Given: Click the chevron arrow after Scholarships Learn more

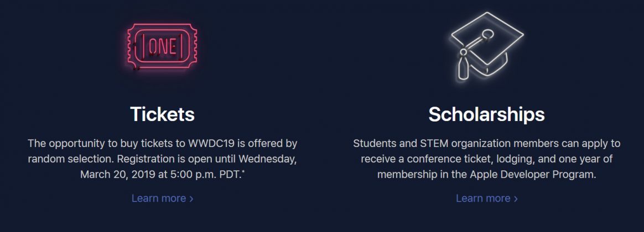Looking at the screenshot, I should pos(516,199).
